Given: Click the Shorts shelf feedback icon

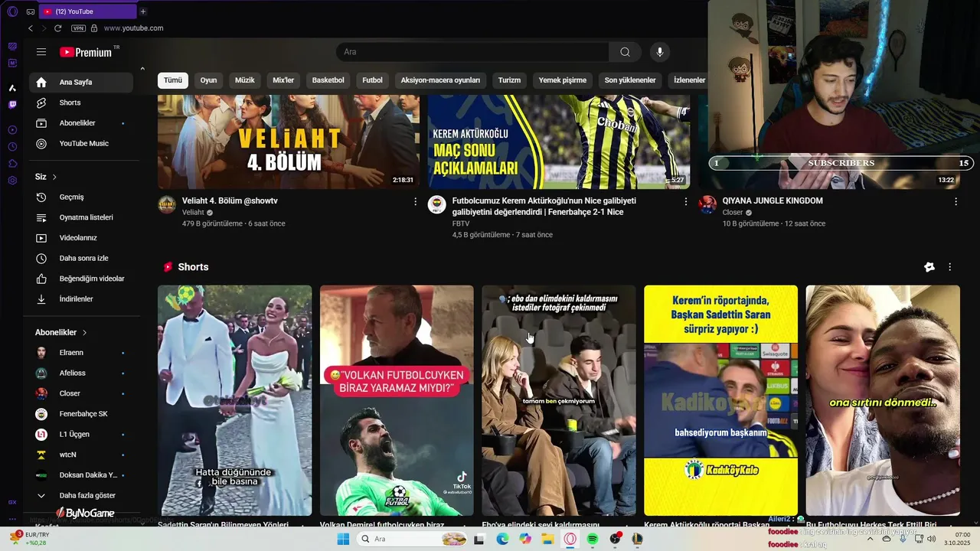Looking at the screenshot, I should click(x=929, y=267).
